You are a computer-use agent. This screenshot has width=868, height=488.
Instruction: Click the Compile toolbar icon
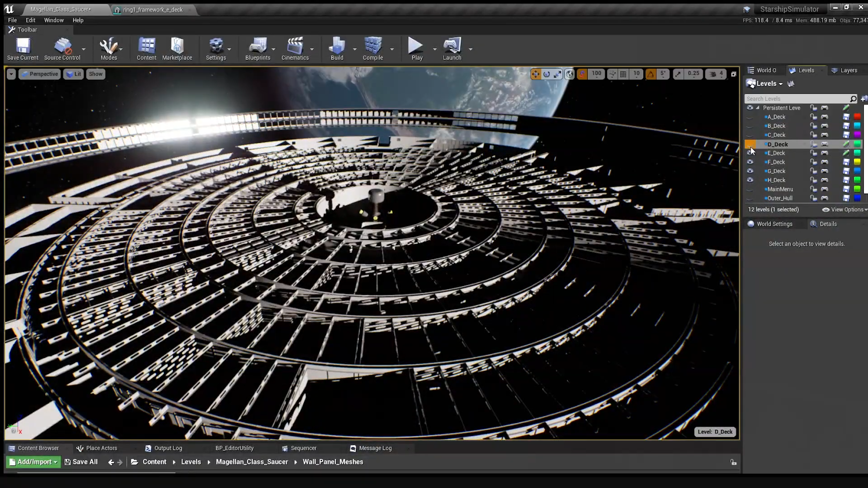373,49
